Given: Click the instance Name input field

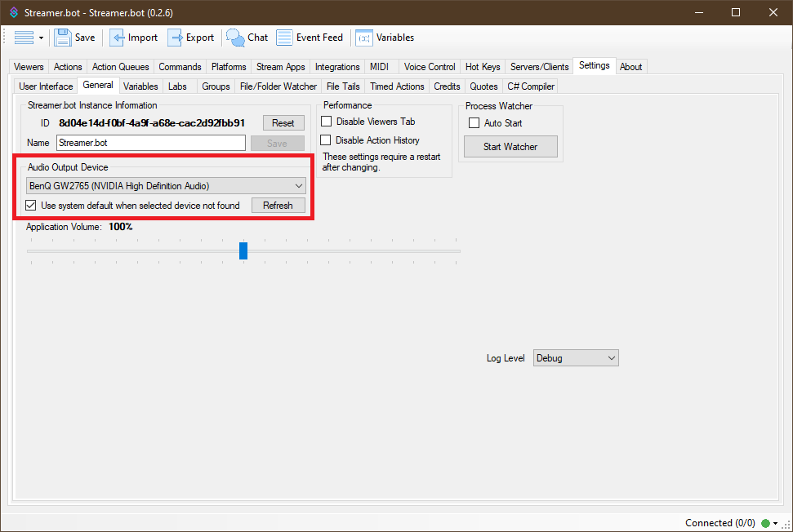Looking at the screenshot, I should click(151, 143).
